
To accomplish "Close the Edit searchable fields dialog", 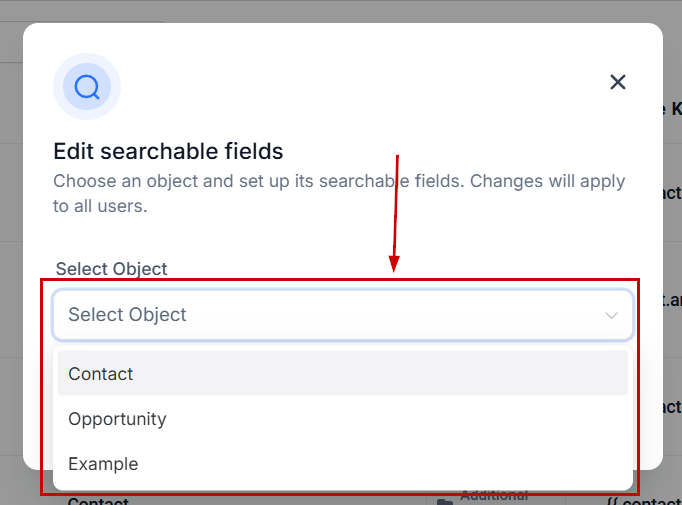I will (618, 82).
